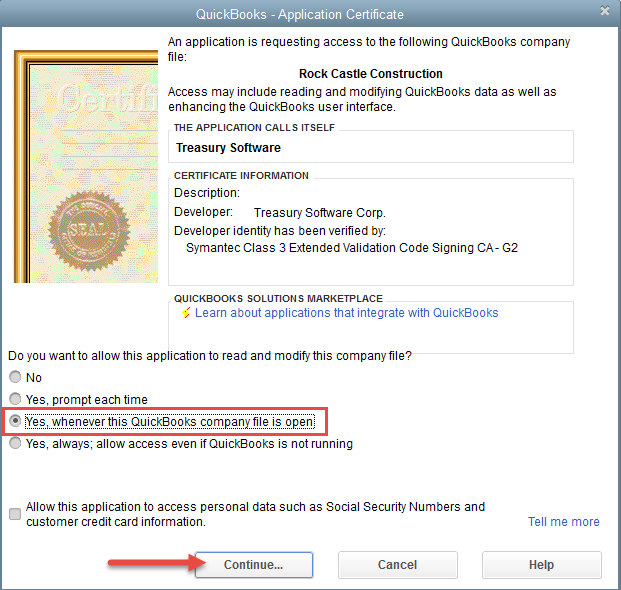This screenshot has height=590, width=621.
Task: Enable access to personal data checkbox
Action: coord(15,514)
